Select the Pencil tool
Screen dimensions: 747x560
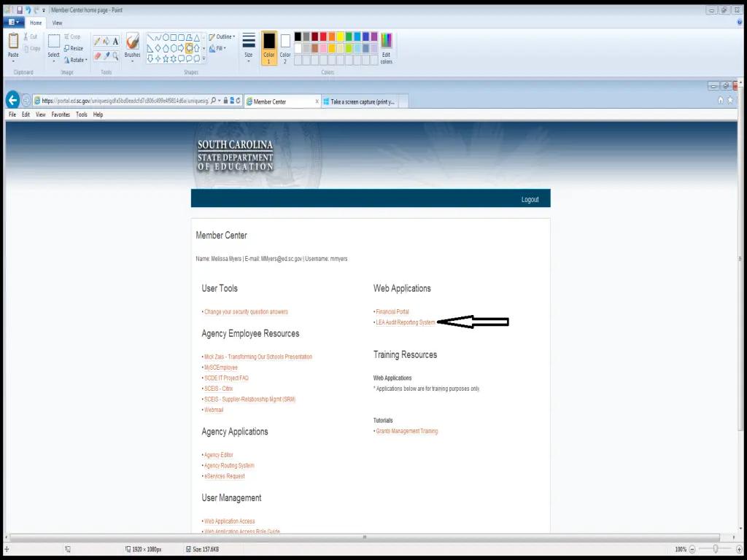pyautogui.click(x=97, y=42)
